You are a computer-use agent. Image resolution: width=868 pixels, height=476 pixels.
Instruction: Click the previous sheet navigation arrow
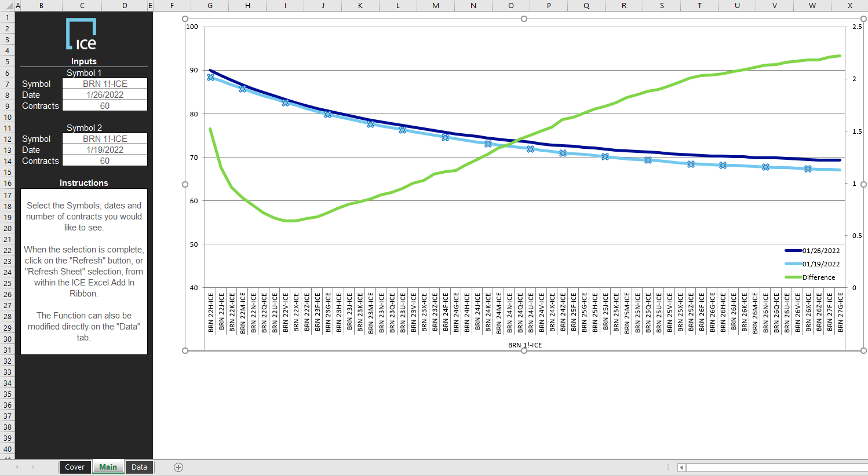click(18, 467)
